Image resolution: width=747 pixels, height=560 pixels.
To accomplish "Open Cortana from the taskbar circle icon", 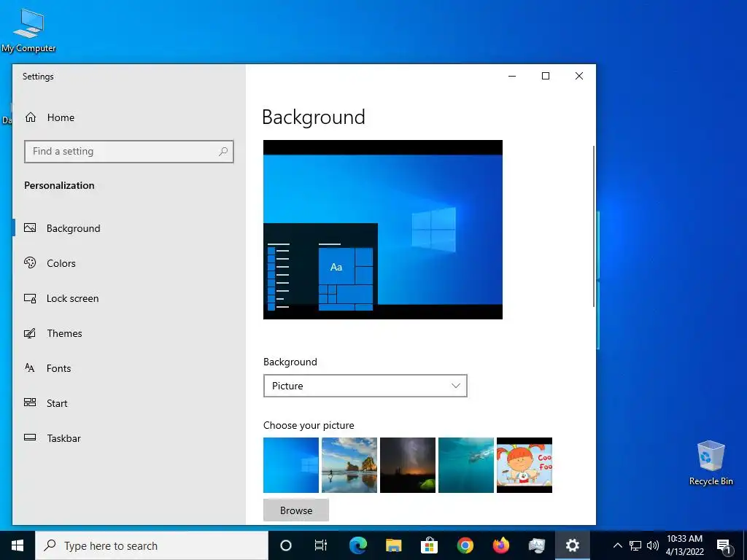I will tap(285, 545).
